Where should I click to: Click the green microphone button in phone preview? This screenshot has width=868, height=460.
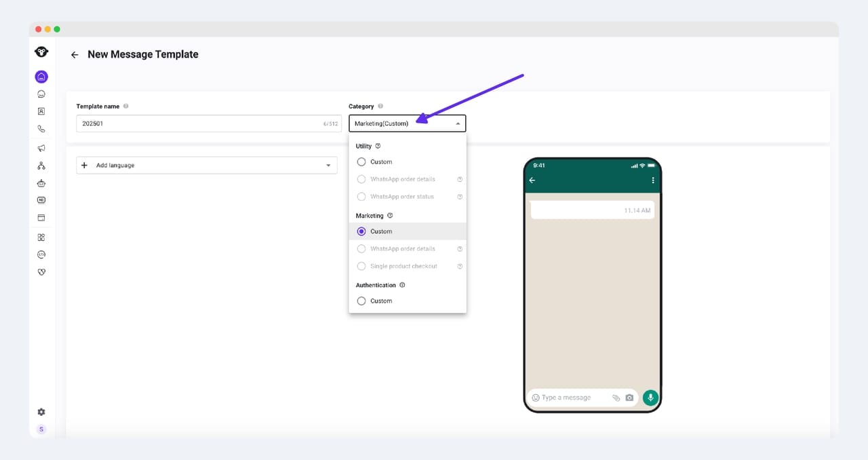pos(650,398)
